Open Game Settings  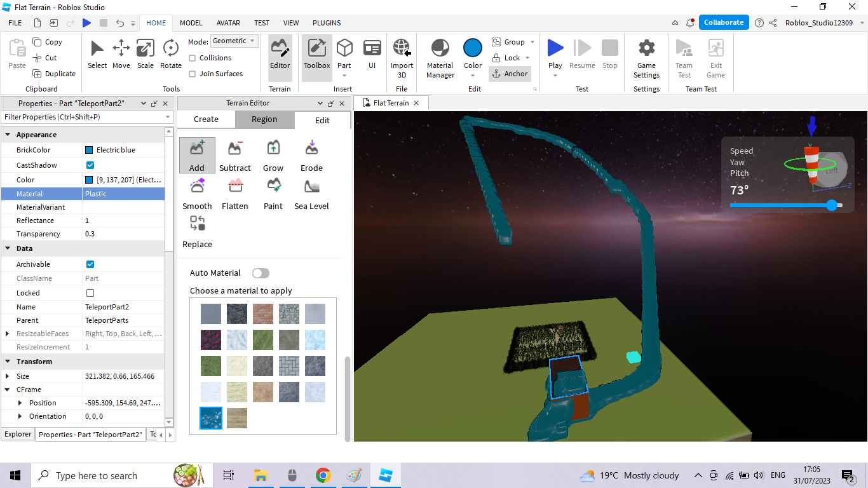coord(646,57)
